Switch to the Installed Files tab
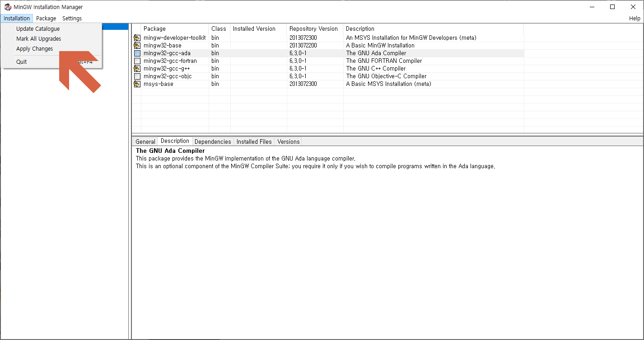 tap(254, 142)
